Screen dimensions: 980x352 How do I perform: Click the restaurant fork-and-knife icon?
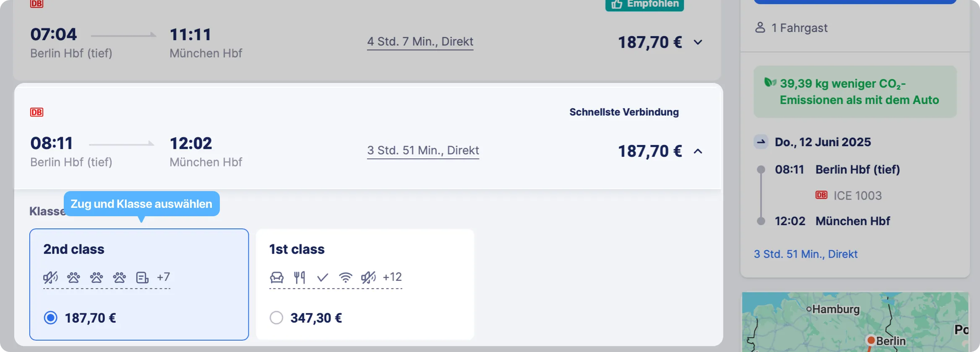click(x=300, y=277)
